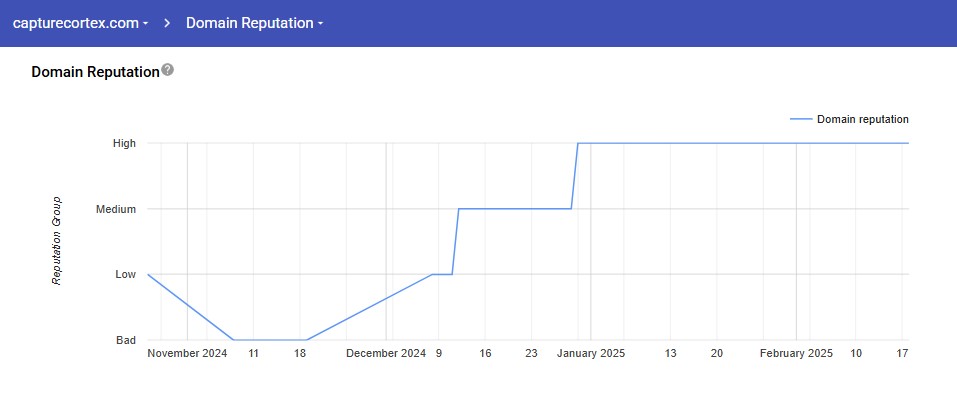Screen dimensions: 957x403
Task: Click the Domain reputation legend line swatch
Action: click(801, 119)
